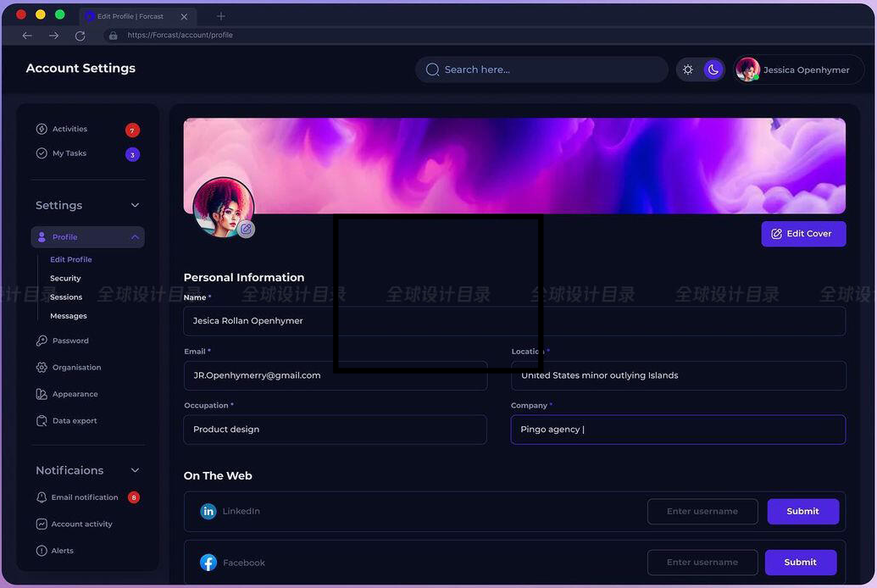Click the Edit Cover button

point(802,233)
